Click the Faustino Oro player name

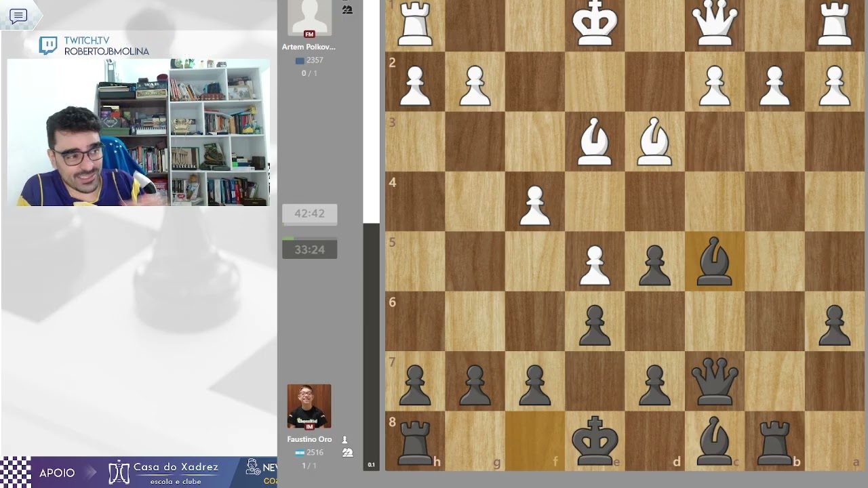coord(309,439)
